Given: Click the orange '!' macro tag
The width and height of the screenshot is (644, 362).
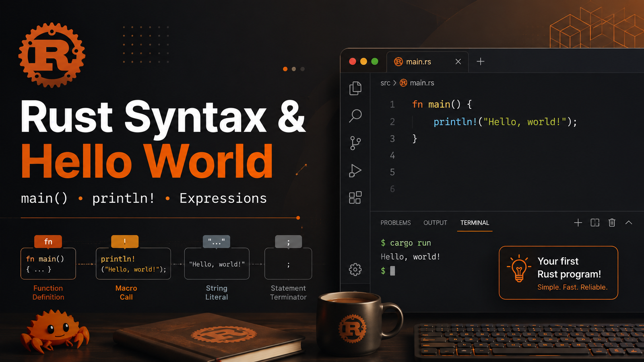Looking at the screenshot, I should coord(125,241).
